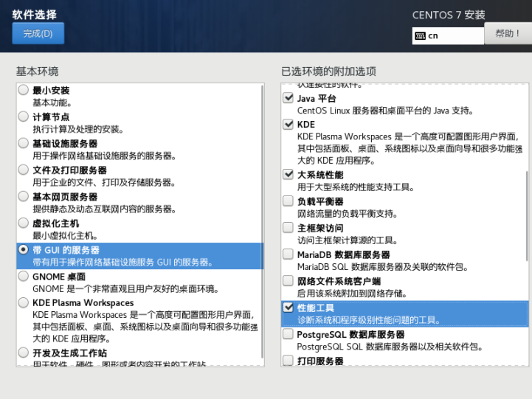This screenshot has width=532, height=399.
Task: Click the text MariaDB SQL 数据库服务器及关联的软件包。
Action: [383, 267]
